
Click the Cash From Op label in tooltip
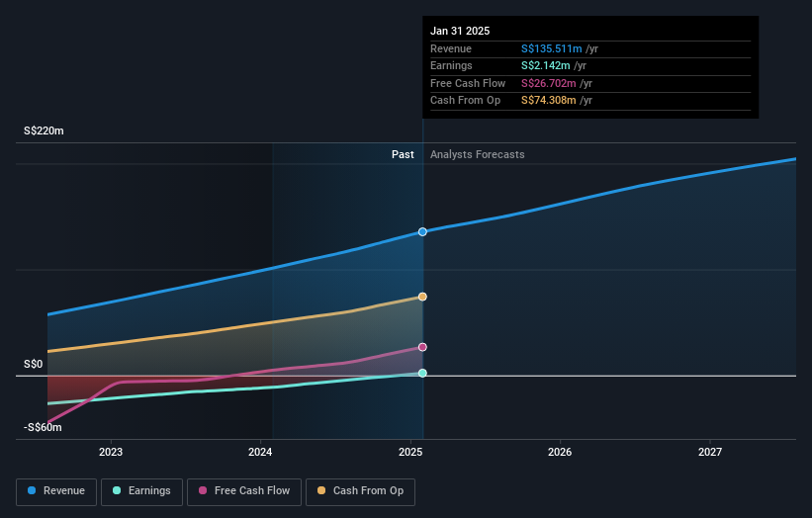coord(465,101)
